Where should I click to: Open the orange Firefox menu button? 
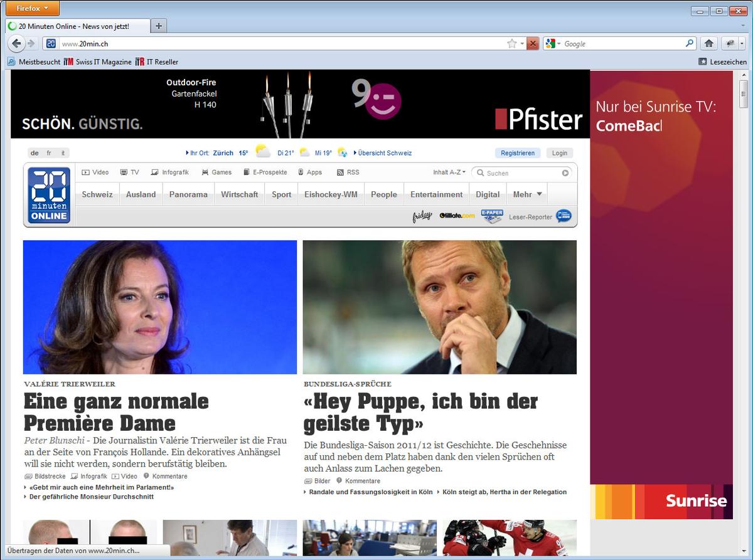point(33,8)
